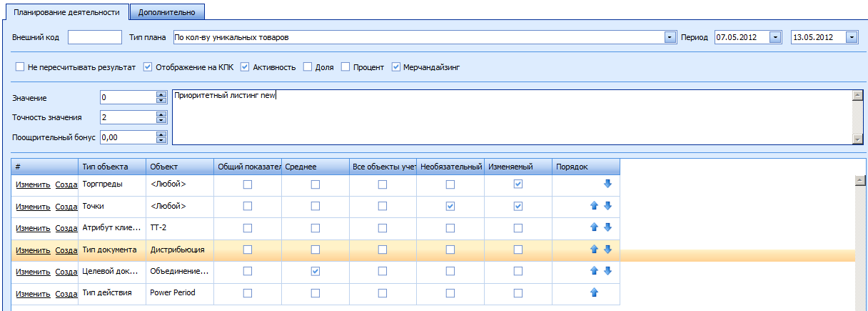This screenshot has height=311, width=868.
Task: Switch to the Дополнительно tab
Action: [x=168, y=12]
